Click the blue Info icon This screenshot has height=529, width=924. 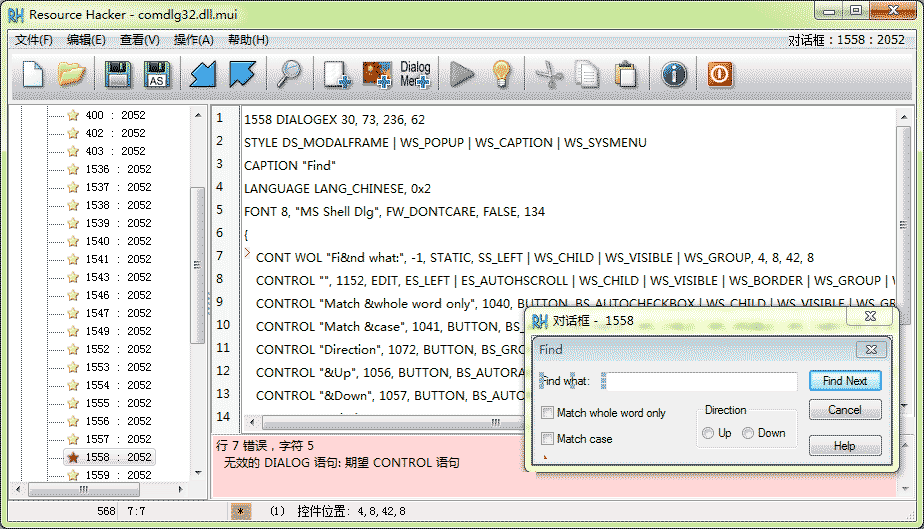[x=674, y=74]
